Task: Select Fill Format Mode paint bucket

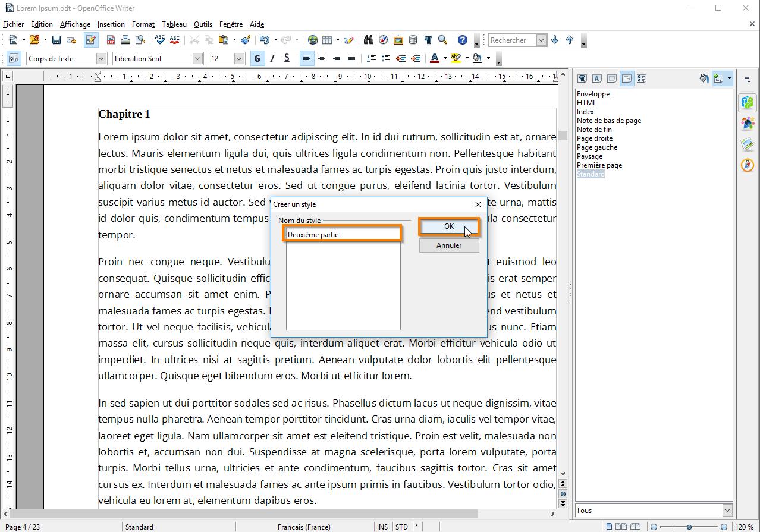Action: click(704, 78)
